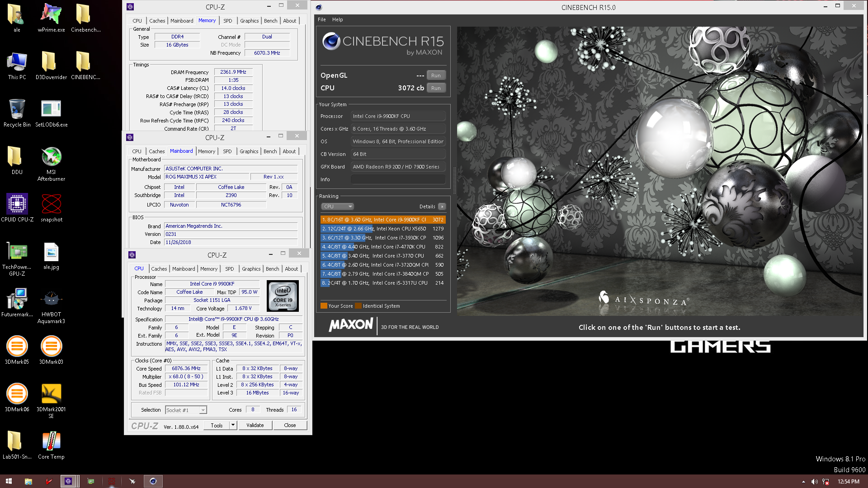Launch 3DMark2001 SE desktop shortcut
Image resolution: width=868 pixels, height=488 pixels.
click(x=51, y=401)
